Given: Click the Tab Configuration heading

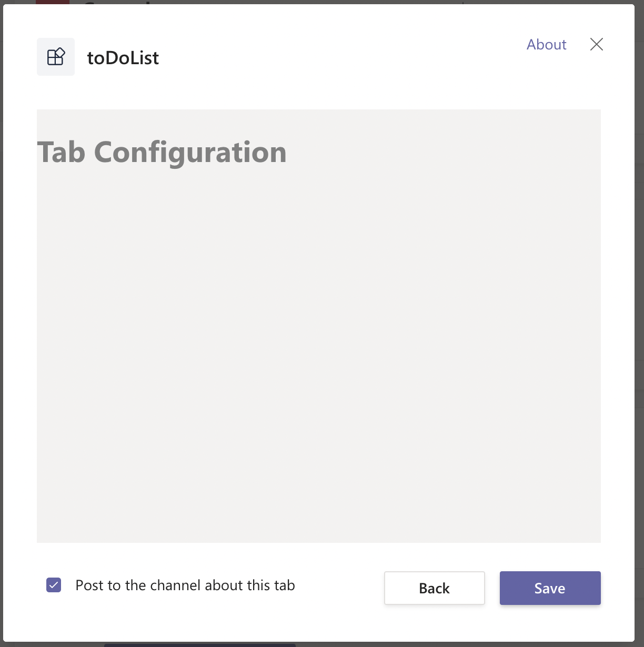Looking at the screenshot, I should [x=162, y=152].
